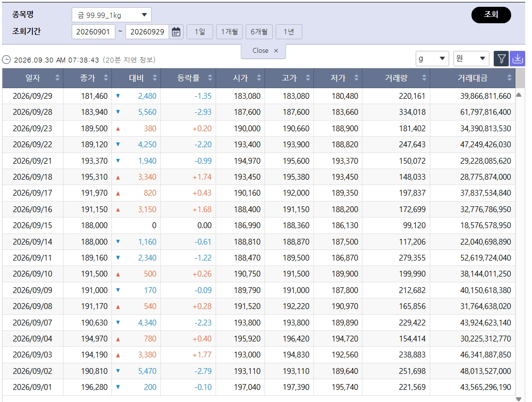532x402 pixels.
Task: Select the 1개월 period button
Action: [229, 32]
